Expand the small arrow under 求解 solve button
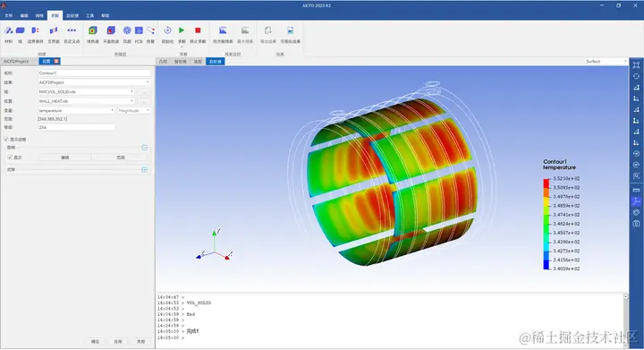The width and height of the screenshot is (644, 350). [182, 47]
